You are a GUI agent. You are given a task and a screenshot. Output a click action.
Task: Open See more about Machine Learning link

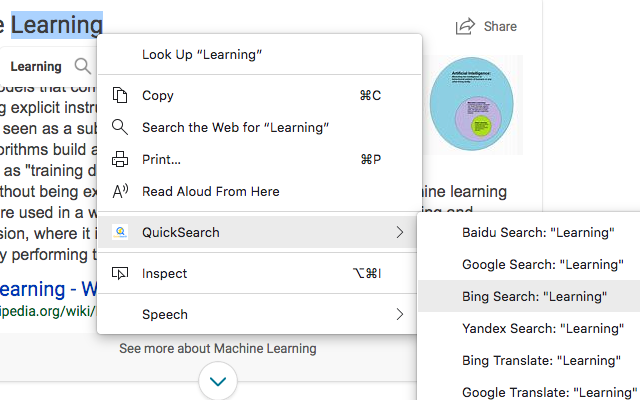[x=217, y=349]
